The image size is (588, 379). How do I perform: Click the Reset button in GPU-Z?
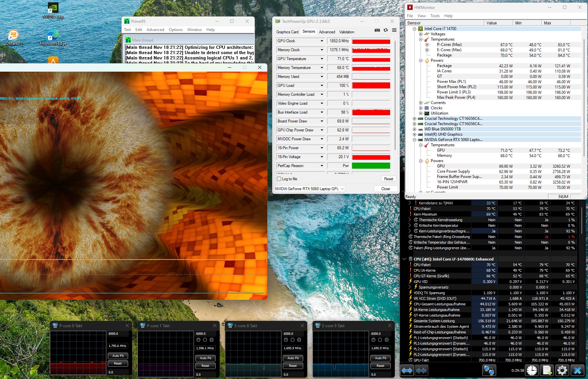(388, 179)
